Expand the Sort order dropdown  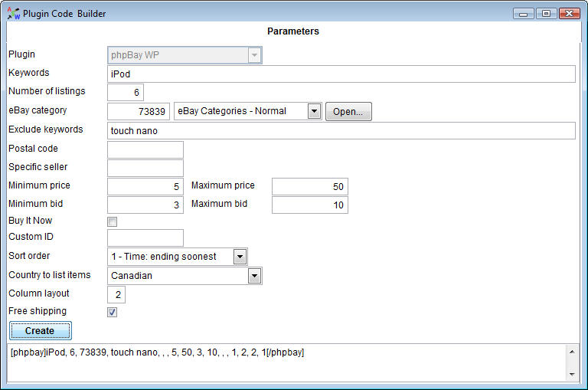click(x=240, y=257)
